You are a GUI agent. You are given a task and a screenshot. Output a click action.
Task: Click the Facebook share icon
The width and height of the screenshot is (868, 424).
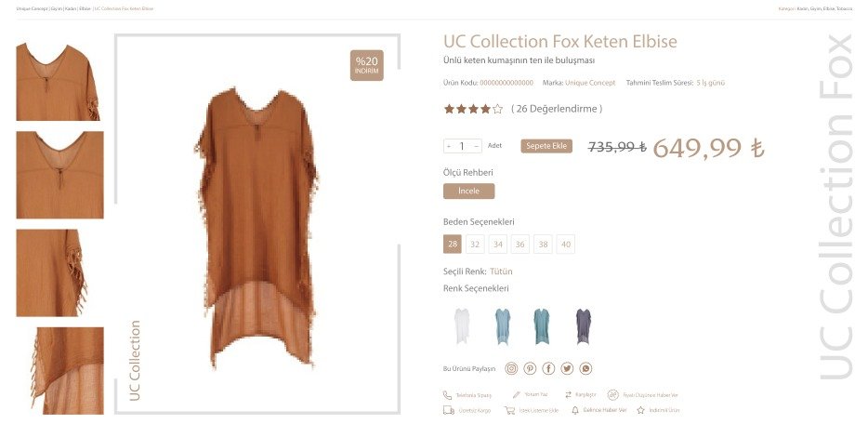click(x=548, y=368)
